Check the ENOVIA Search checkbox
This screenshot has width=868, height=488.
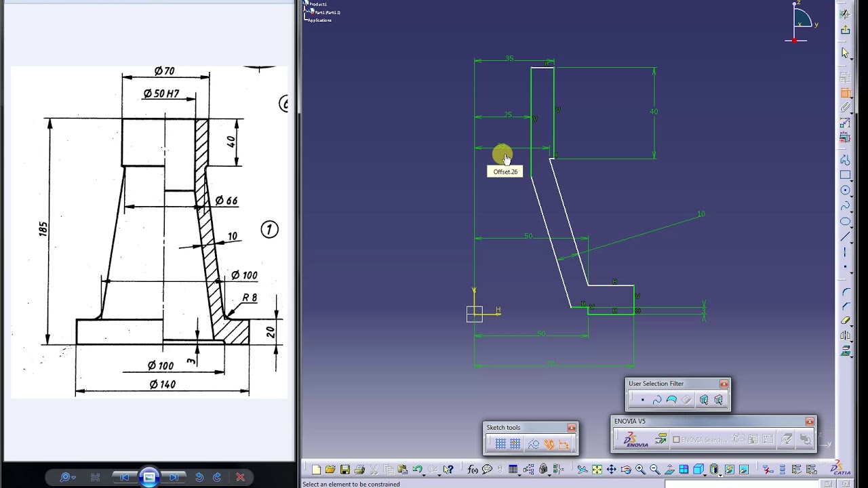(676, 440)
